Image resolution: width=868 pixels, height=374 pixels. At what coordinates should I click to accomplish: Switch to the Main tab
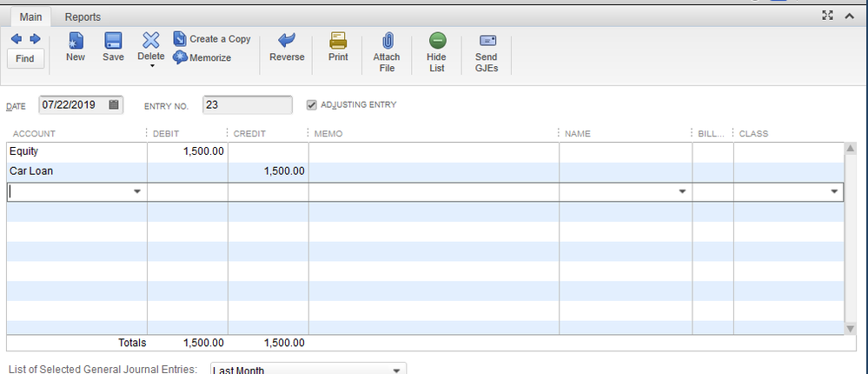pos(31,17)
